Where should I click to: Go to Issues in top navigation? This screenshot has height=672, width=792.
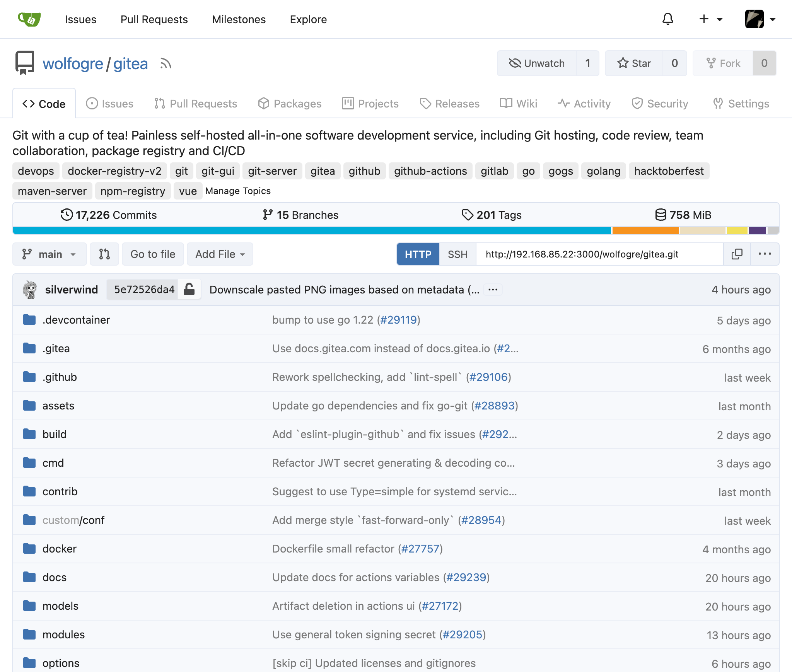tap(80, 19)
